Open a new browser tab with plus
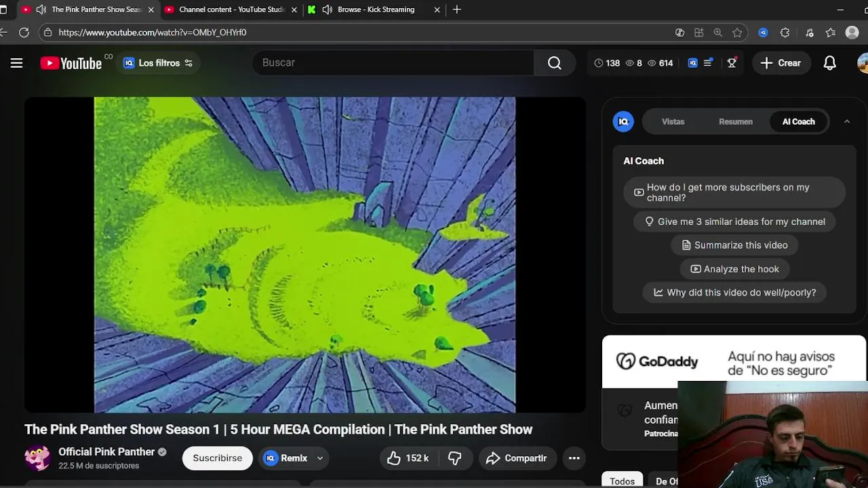 point(456,9)
